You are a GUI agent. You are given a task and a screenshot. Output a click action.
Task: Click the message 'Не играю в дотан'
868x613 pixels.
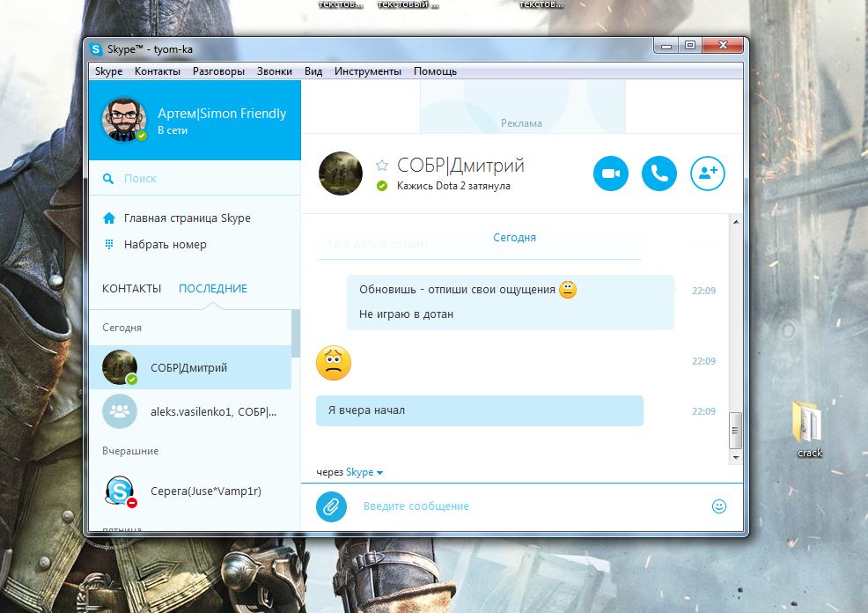tap(407, 314)
